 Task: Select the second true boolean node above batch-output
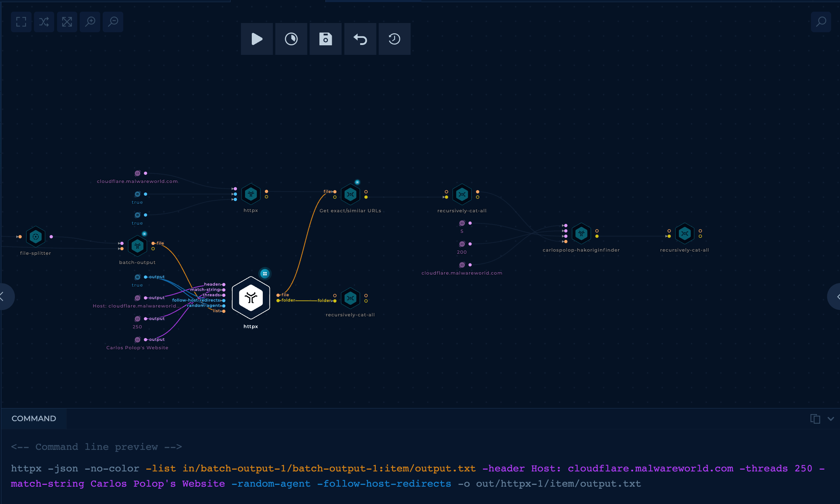[x=137, y=215]
